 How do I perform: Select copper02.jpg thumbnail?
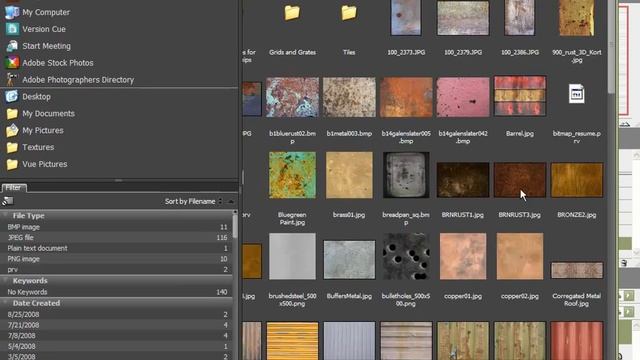click(520, 256)
